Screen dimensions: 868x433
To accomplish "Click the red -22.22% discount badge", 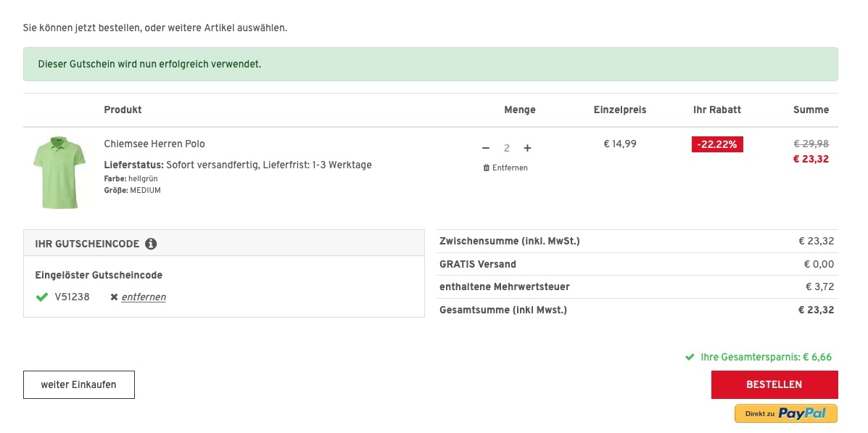I will (x=717, y=144).
